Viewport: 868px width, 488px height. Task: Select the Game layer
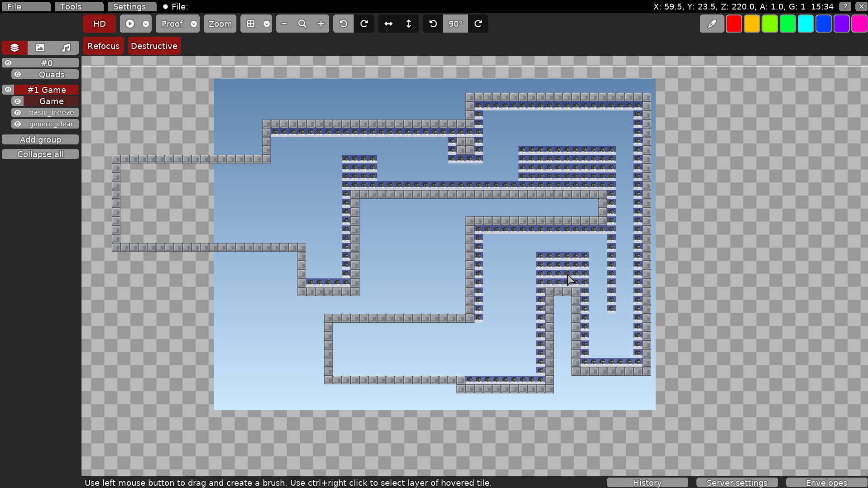[x=51, y=101]
